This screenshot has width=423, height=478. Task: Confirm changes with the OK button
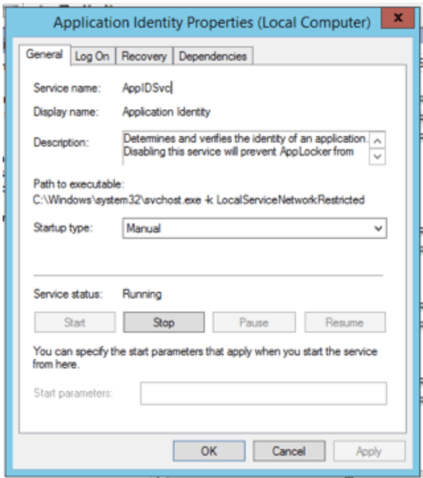click(209, 451)
